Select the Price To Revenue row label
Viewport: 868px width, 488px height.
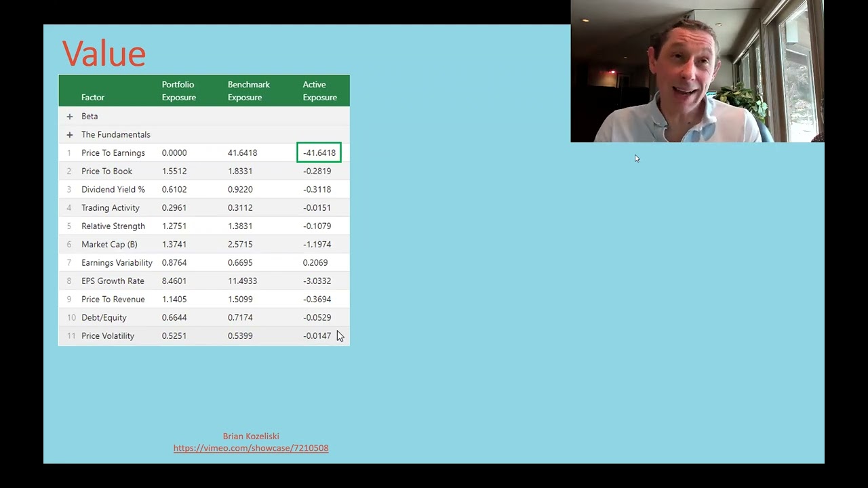click(x=113, y=300)
